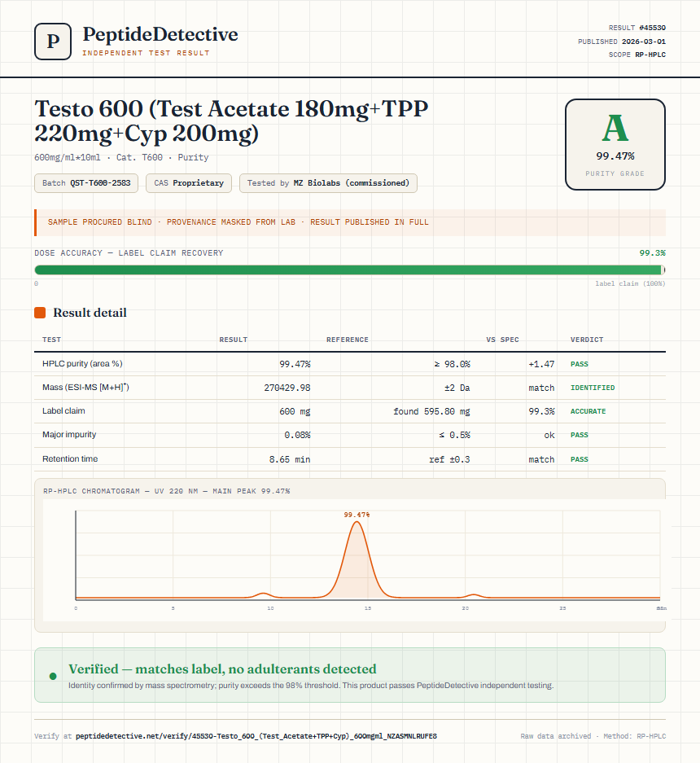Click the PeptideDetective P logo icon
This screenshot has height=763, width=700.
coord(53,42)
